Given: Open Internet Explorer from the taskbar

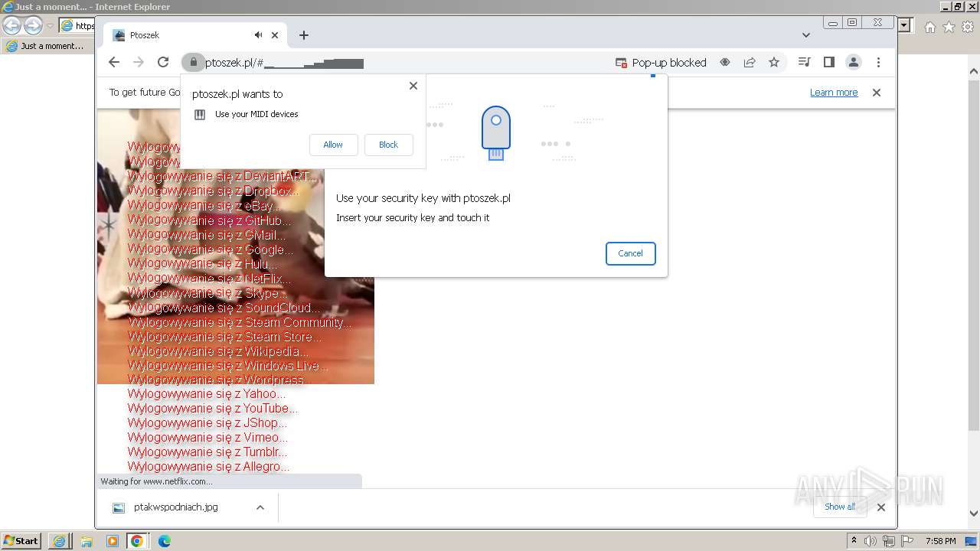Looking at the screenshot, I should point(60,541).
